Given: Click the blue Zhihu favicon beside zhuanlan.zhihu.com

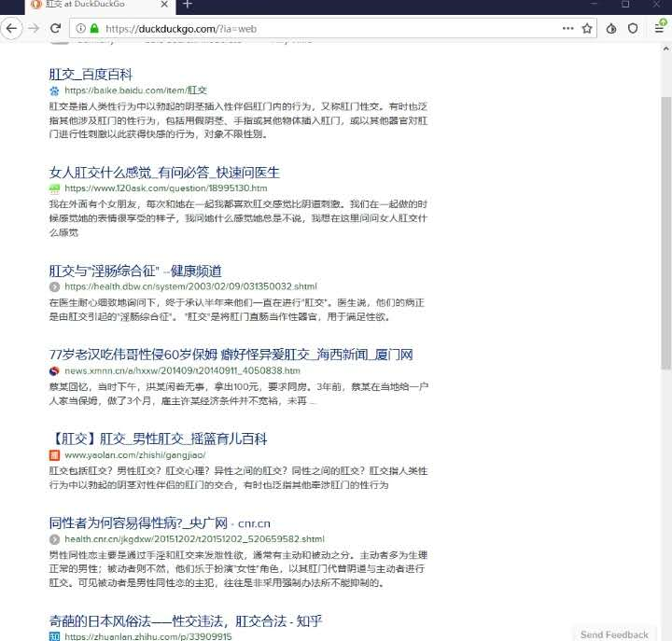Looking at the screenshot, I should click(54, 636).
